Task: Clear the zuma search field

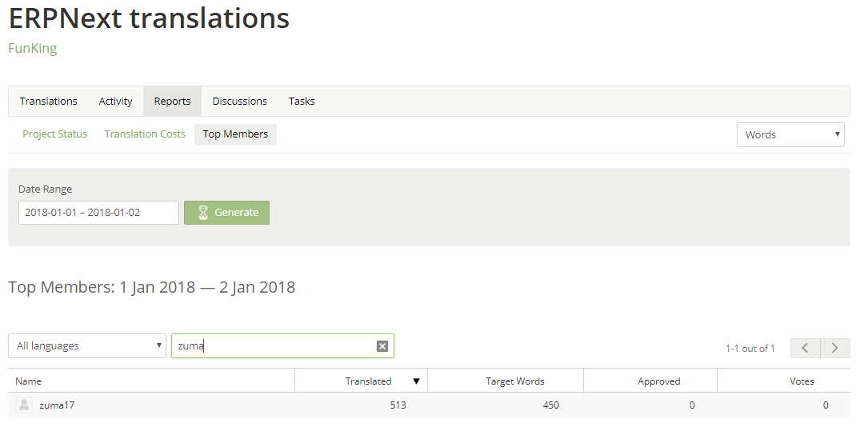Action: [x=382, y=346]
